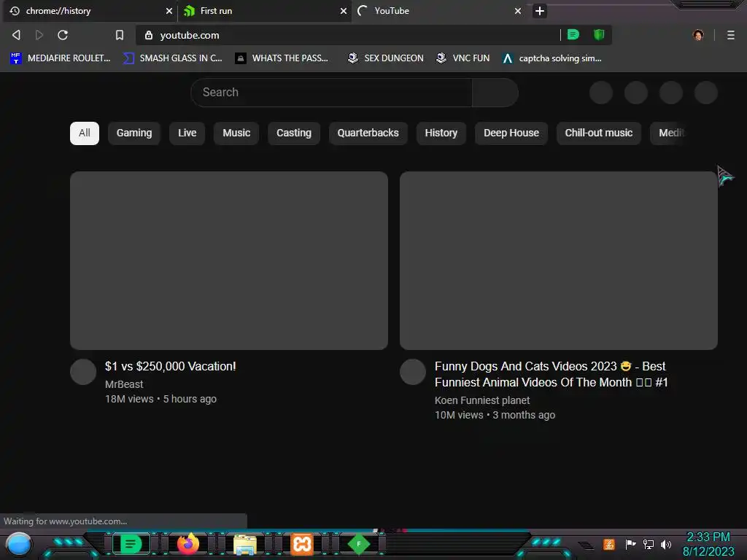Select the Deep House chip

point(511,133)
